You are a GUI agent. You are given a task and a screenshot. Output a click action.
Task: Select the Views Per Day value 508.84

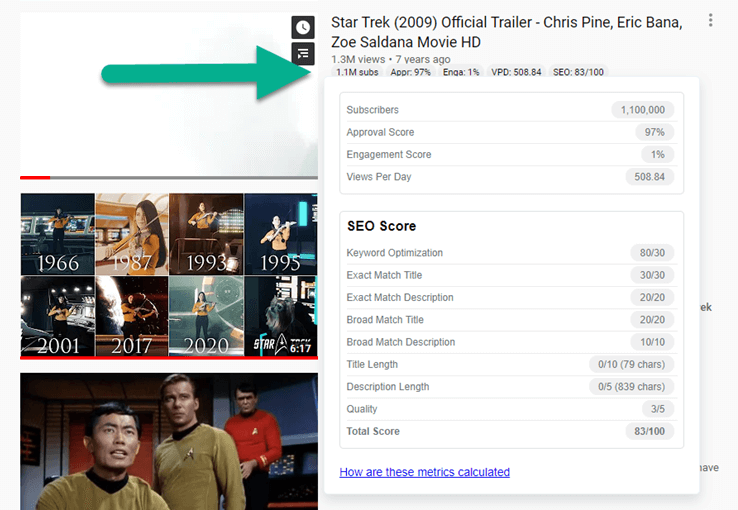point(649,177)
